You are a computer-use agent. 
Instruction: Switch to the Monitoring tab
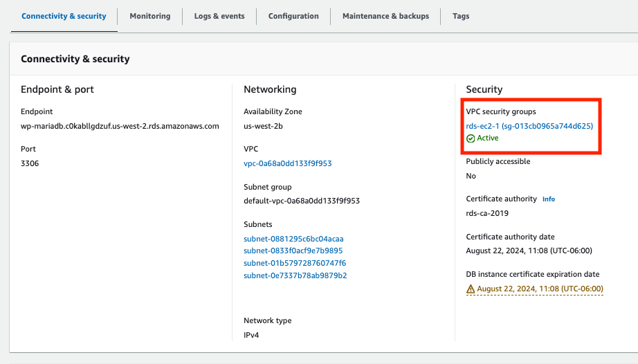point(150,17)
